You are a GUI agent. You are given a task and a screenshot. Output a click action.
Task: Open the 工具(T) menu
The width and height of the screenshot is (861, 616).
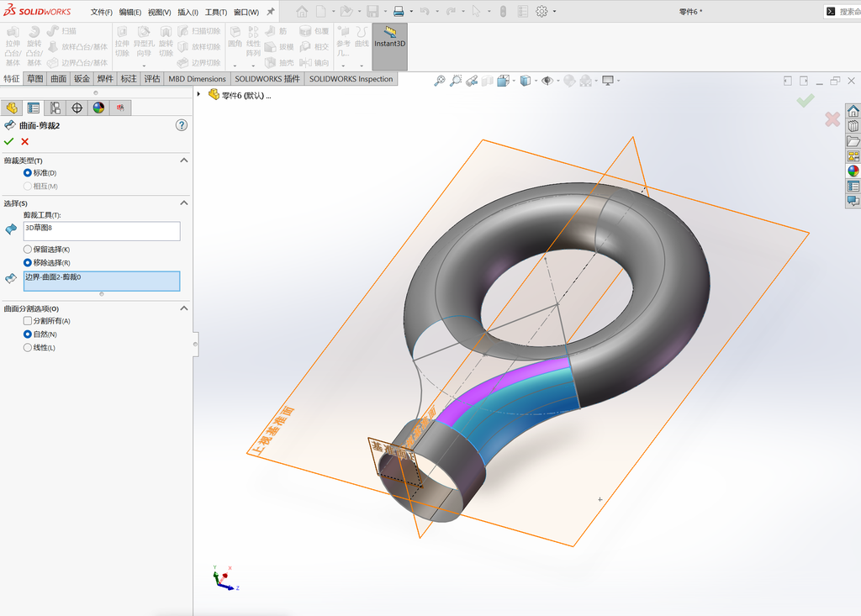[x=216, y=12]
